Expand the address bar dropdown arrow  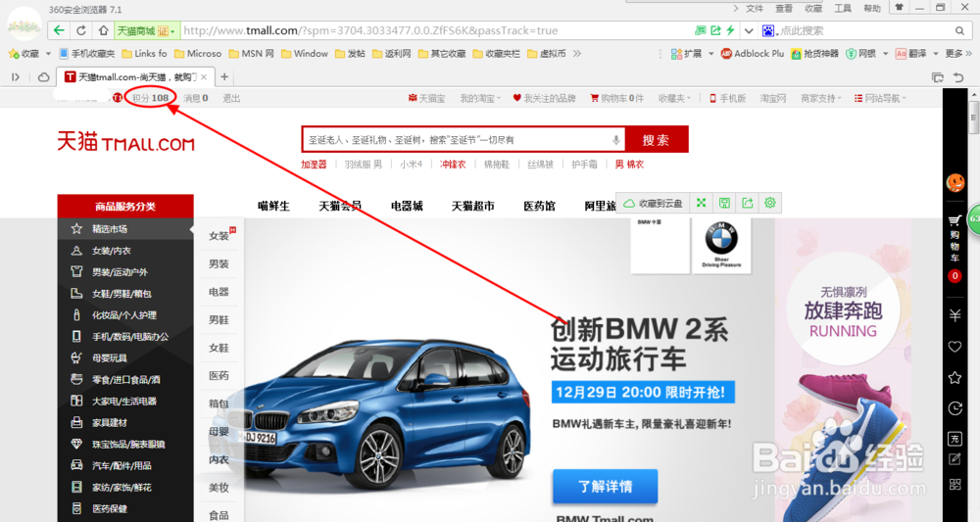point(748,30)
